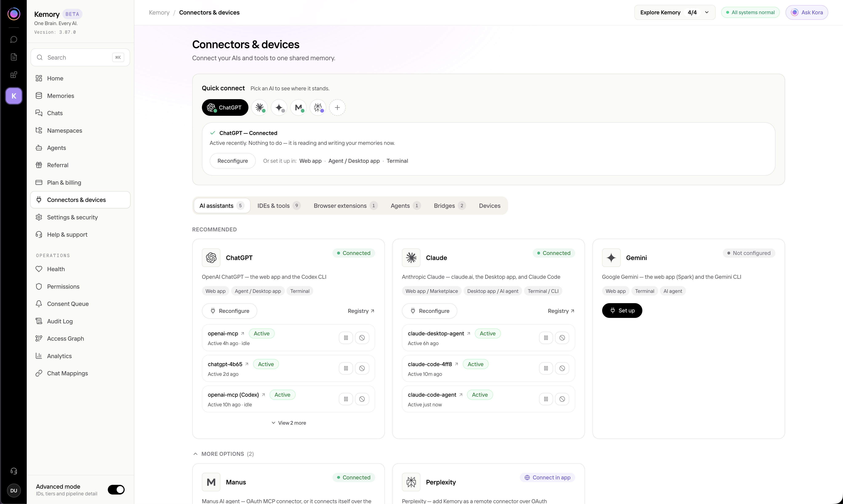This screenshot has width=843, height=504.
Task: Open the openai-mcp connection link
Action: (x=226, y=333)
